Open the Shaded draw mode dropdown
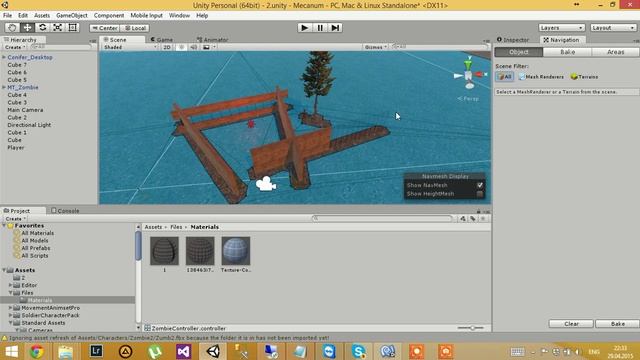 click(x=130, y=47)
